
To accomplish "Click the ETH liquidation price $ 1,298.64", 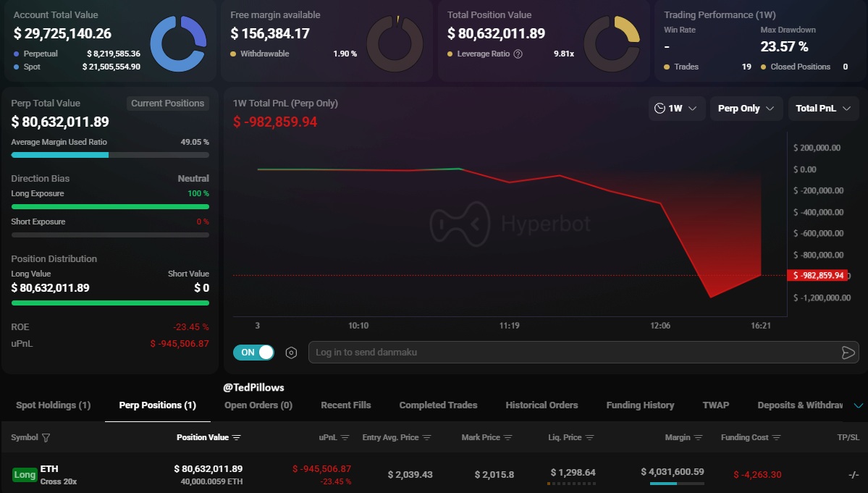I will point(573,473).
